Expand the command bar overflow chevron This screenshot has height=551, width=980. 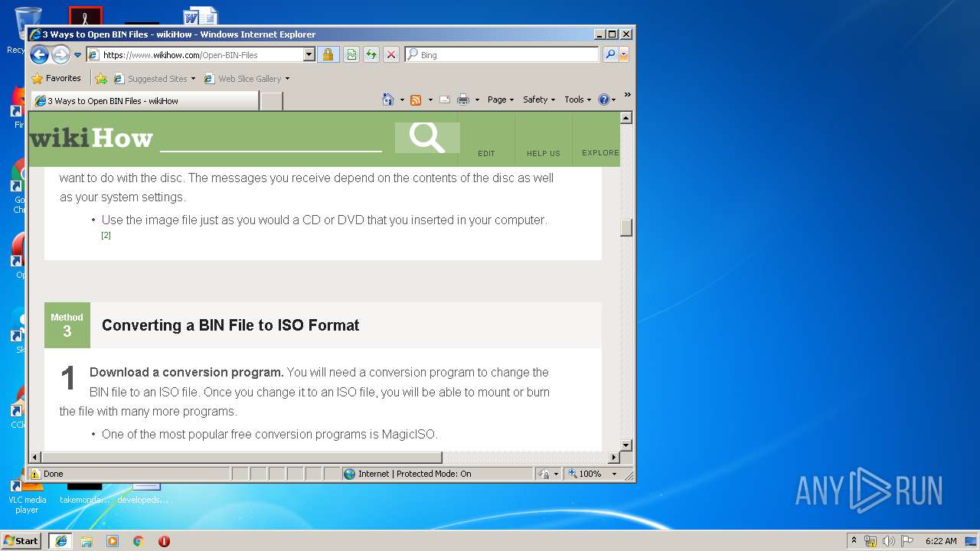pos(627,95)
